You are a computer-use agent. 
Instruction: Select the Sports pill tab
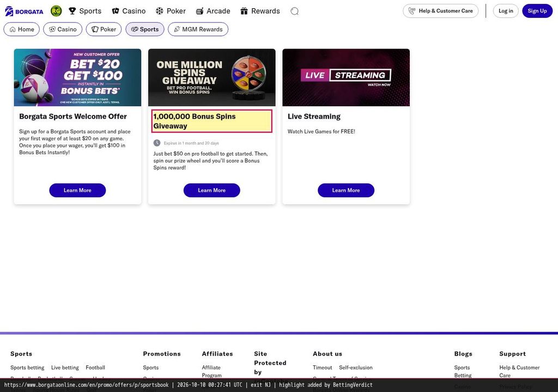[145, 29]
